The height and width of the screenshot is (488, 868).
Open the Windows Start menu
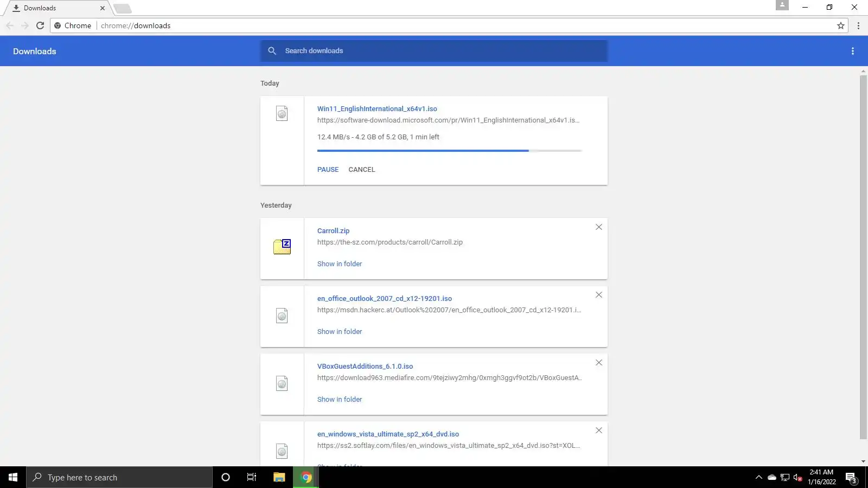(13, 477)
